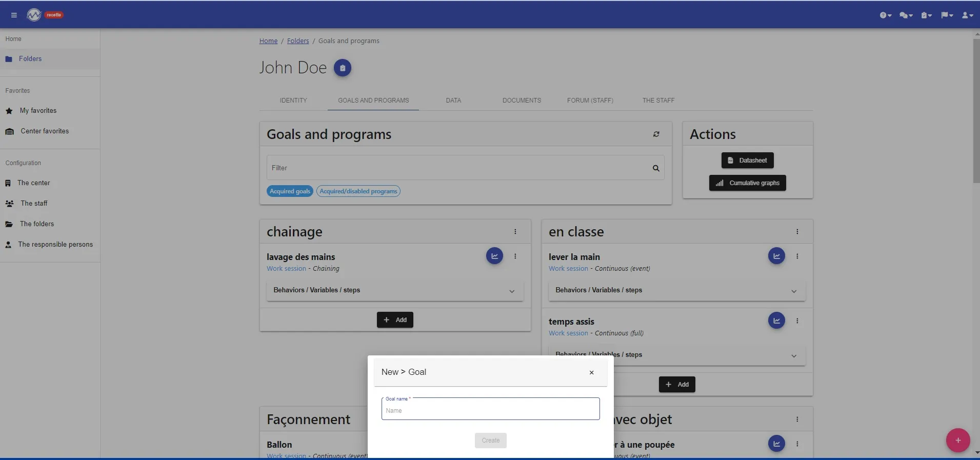Expand Behaviors / Variables / steps under lever la main
Image resolution: width=980 pixels, height=460 pixels.
pyautogui.click(x=677, y=290)
